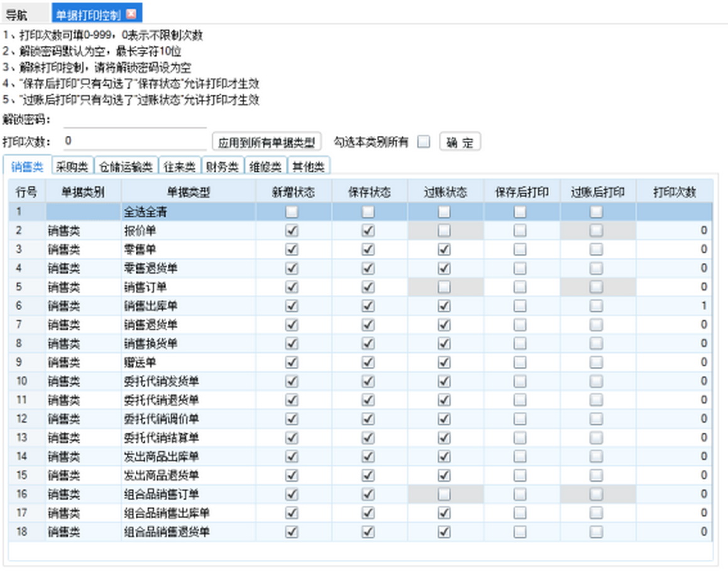
Task: Click the 解锁密码 input field
Action: [135, 120]
